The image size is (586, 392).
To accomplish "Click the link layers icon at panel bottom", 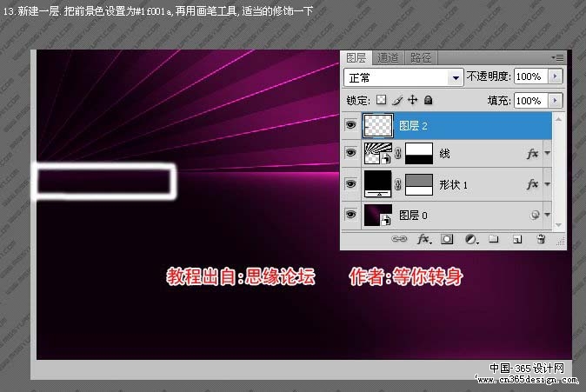I will click(399, 239).
